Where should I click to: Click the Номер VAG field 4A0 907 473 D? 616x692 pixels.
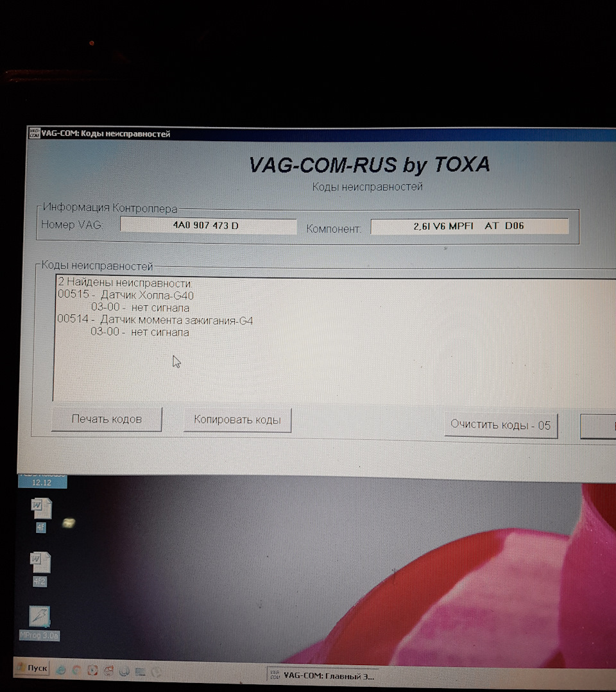pos(209,226)
